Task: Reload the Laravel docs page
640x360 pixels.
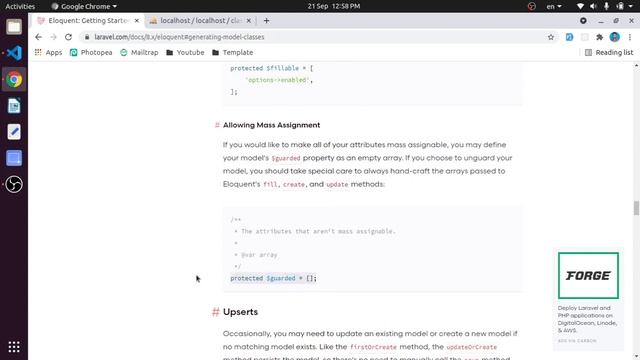Action: [x=68, y=37]
